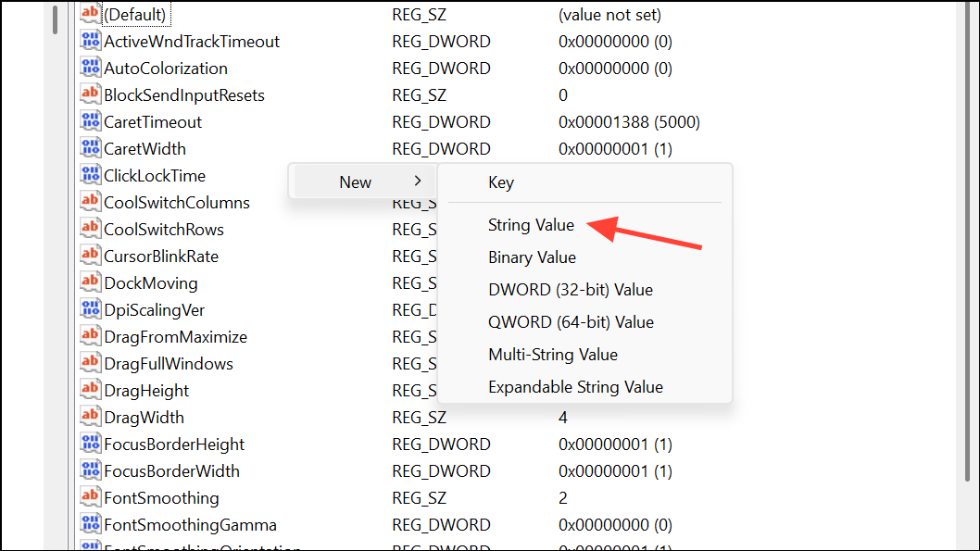980x551 pixels.
Task: Click the FocusBorderHeight DWORD icon
Action: click(90, 444)
